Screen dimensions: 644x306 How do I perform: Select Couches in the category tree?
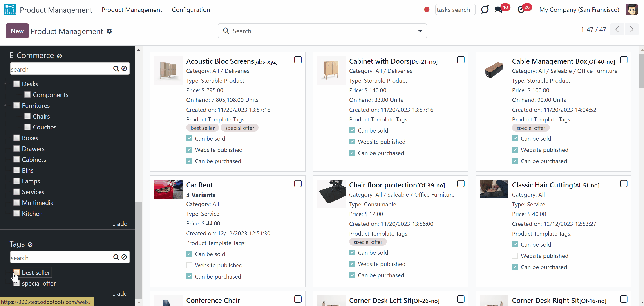tap(45, 127)
